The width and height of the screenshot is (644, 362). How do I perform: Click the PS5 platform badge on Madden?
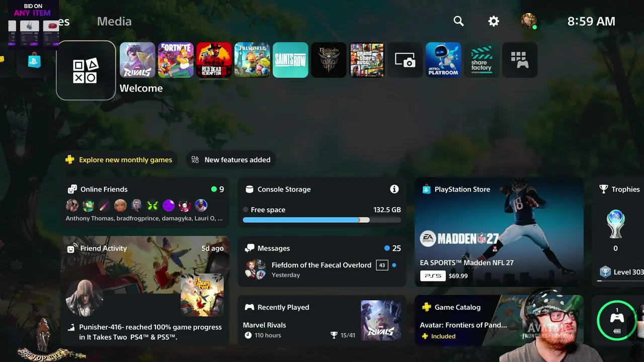coord(433,276)
